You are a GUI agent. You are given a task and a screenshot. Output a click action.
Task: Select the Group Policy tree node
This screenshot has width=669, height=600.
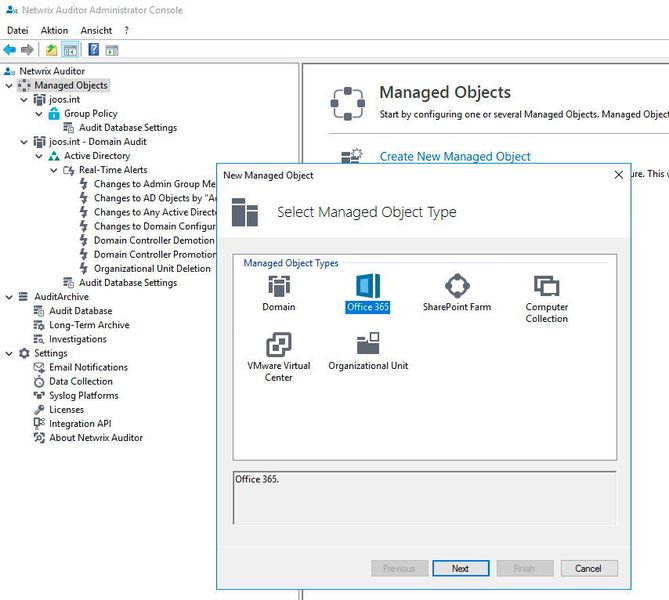tap(90, 114)
